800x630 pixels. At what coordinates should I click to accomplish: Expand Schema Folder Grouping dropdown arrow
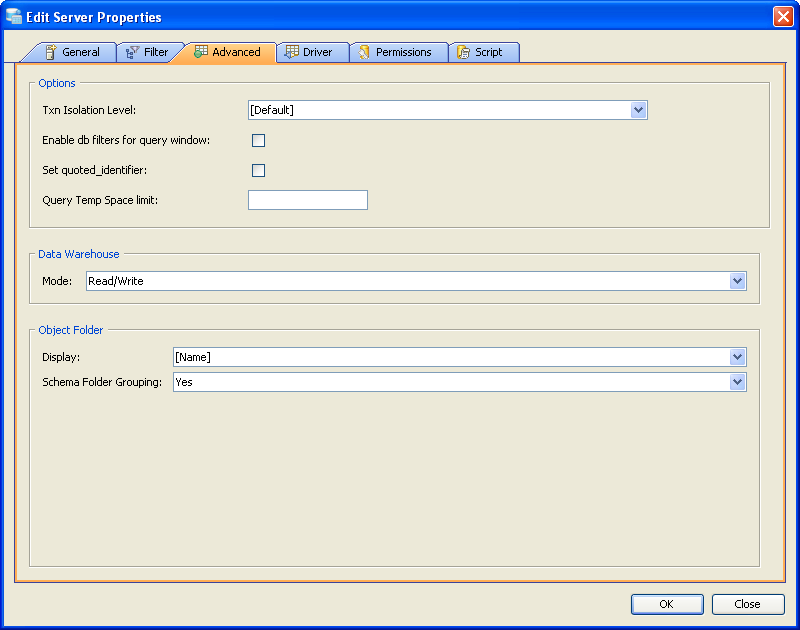[737, 382]
